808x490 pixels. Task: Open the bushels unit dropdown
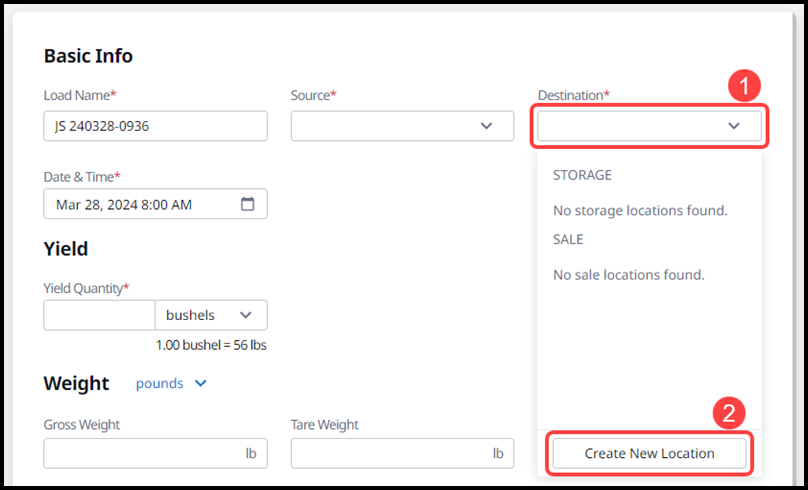coord(211,315)
